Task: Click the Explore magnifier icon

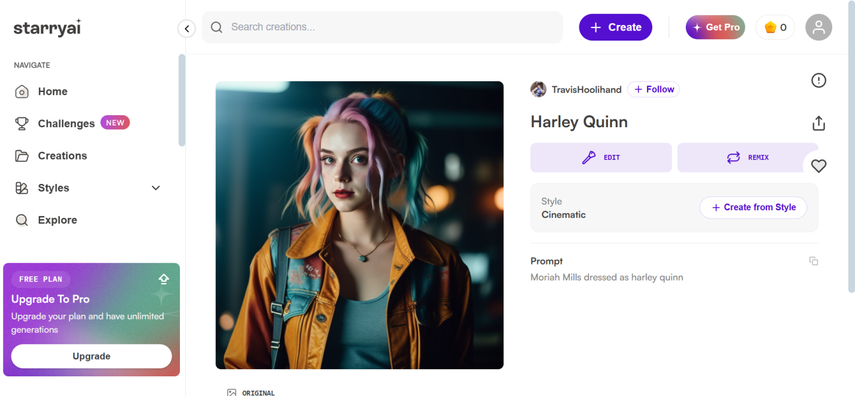Action: (x=21, y=220)
